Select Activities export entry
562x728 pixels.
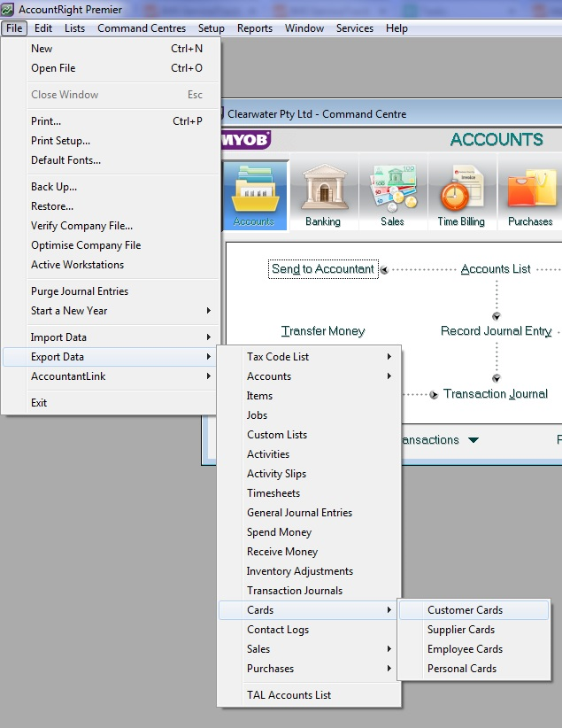coord(309,454)
